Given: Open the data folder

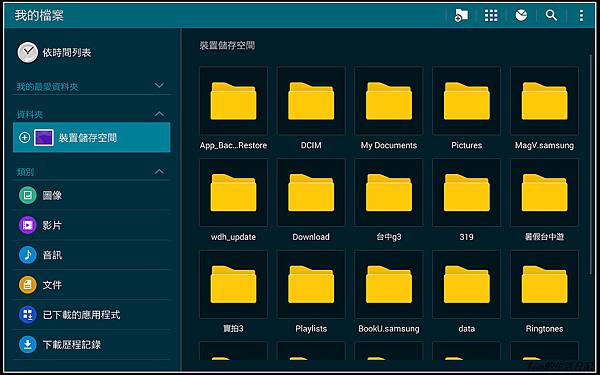Looking at the screenshot, I should [466, 285].
